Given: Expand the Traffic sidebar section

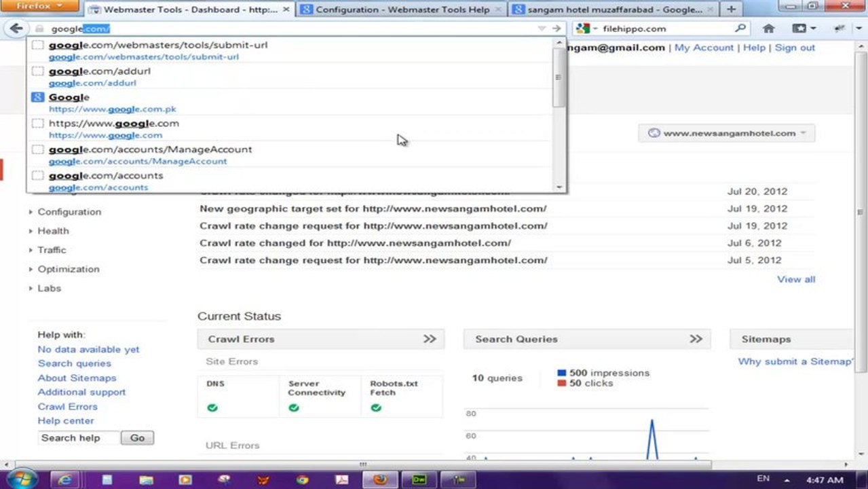Looking at the screenshot, I should click(x=52, y=250).
